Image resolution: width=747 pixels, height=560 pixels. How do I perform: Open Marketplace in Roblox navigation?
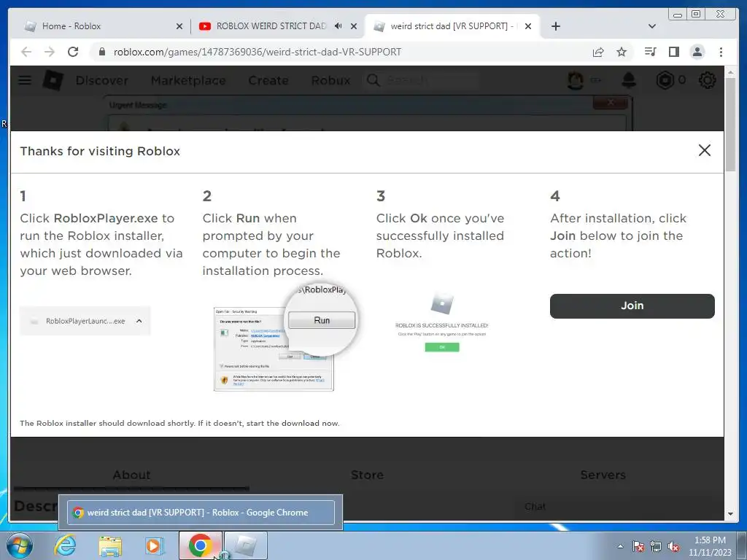[x=188, y=80]
